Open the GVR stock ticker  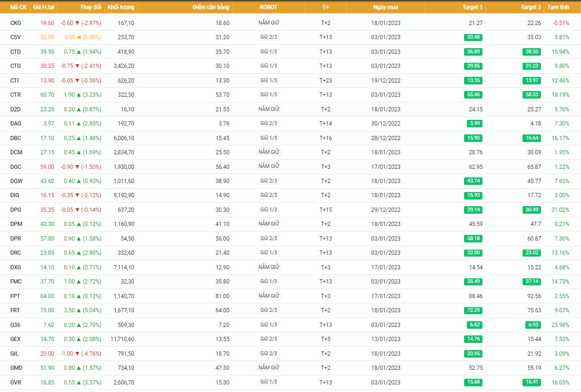(x=16, y=383)
